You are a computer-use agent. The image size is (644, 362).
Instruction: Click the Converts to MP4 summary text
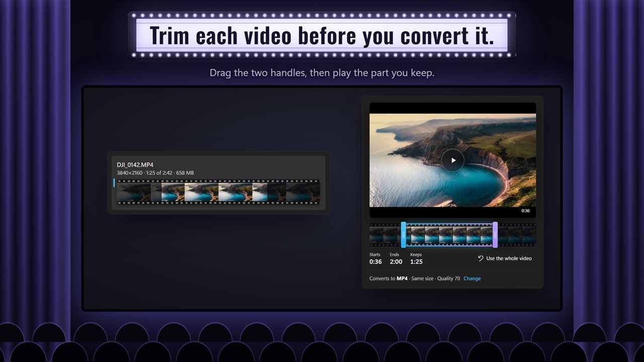point(415,279)
